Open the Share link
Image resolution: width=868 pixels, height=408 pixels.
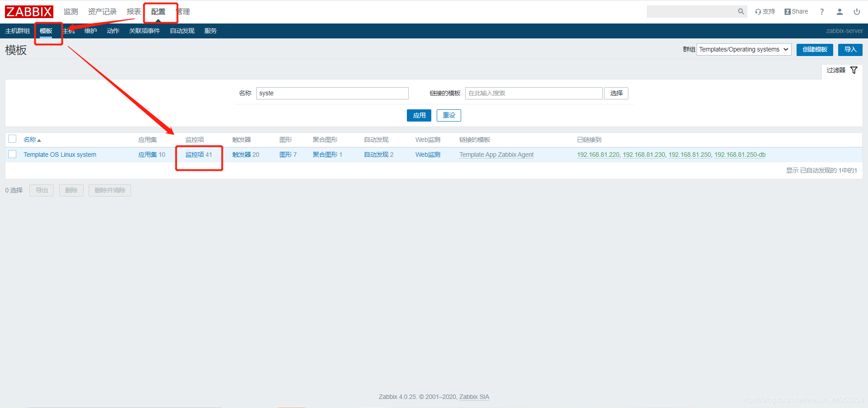796,12
